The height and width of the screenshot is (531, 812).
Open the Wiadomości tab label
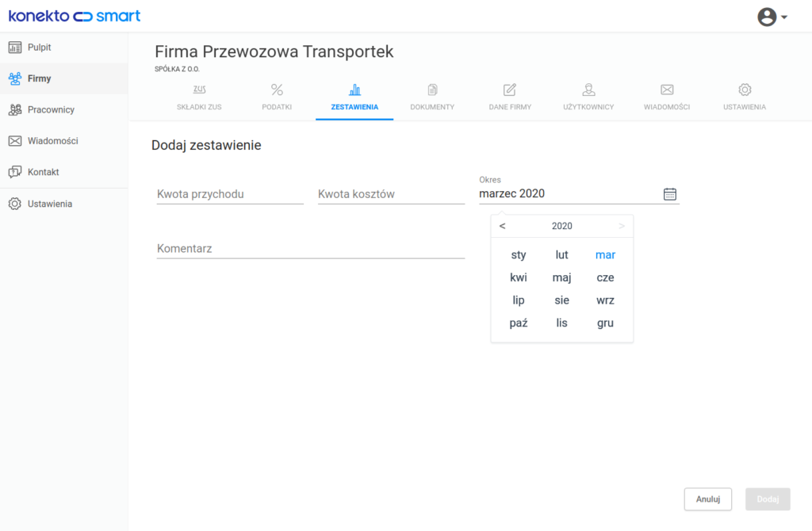[667, 107]
